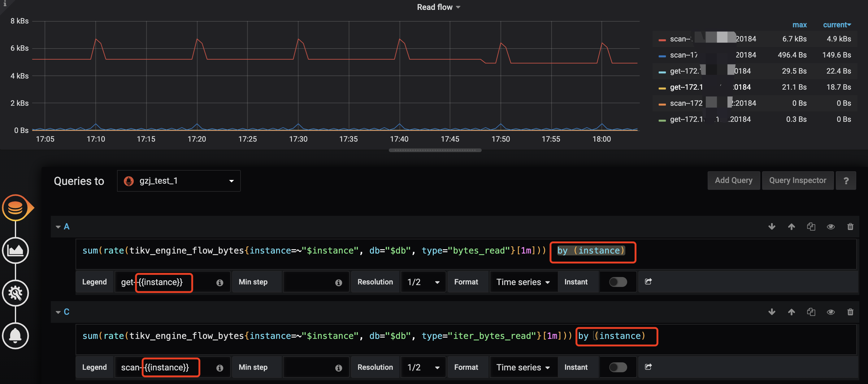Viewport: 868px width, 384px height.
Task: Delete query A with trash icon
Action: [850, 227]
